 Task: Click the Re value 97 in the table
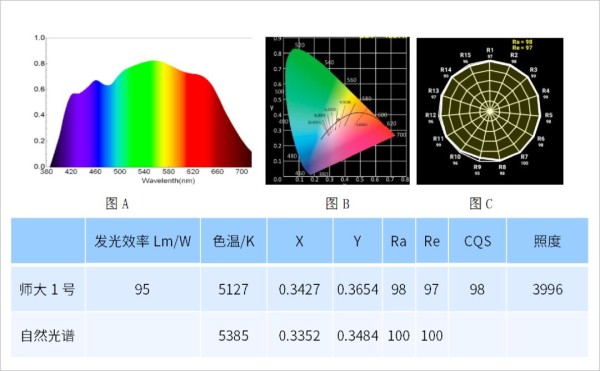tap(431, 290)
